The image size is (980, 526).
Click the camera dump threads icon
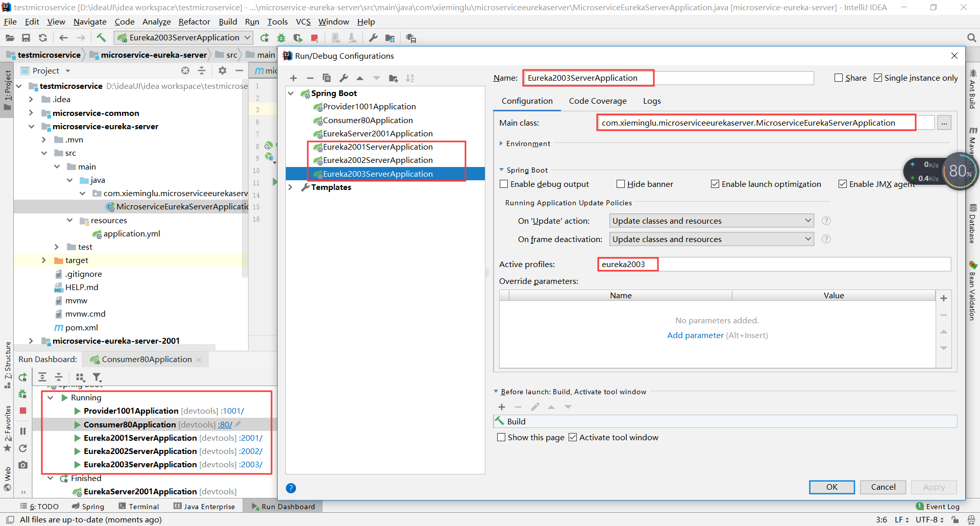pyautogui.click(x=22, y=465)
